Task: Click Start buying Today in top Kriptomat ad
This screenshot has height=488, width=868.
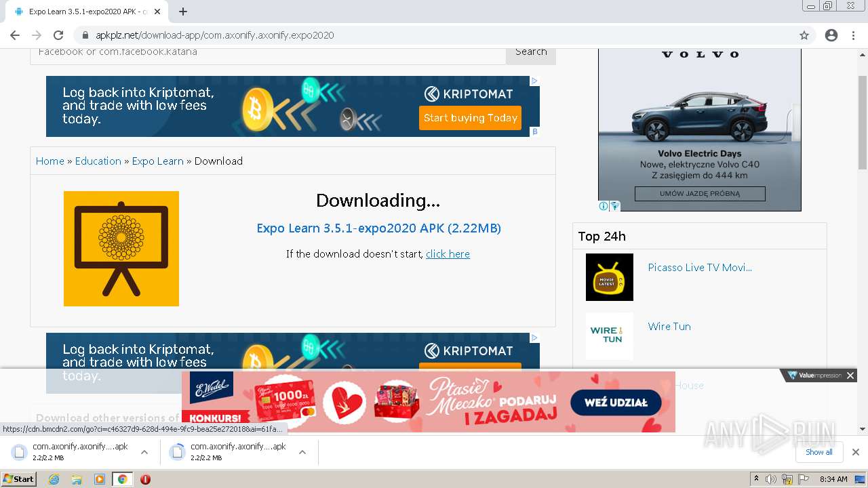Action: click(x=470, y=118)
